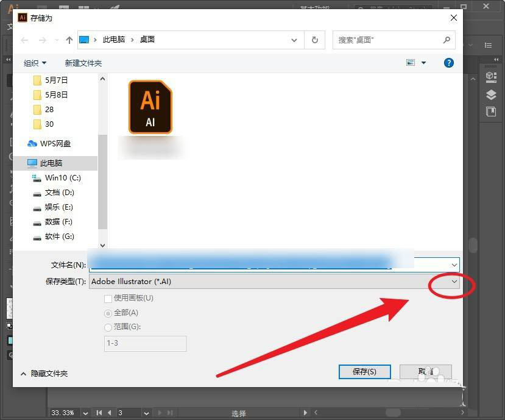505x420 pixels.
Task: Select the folder named 30
Action: click(x=43, y=124)
